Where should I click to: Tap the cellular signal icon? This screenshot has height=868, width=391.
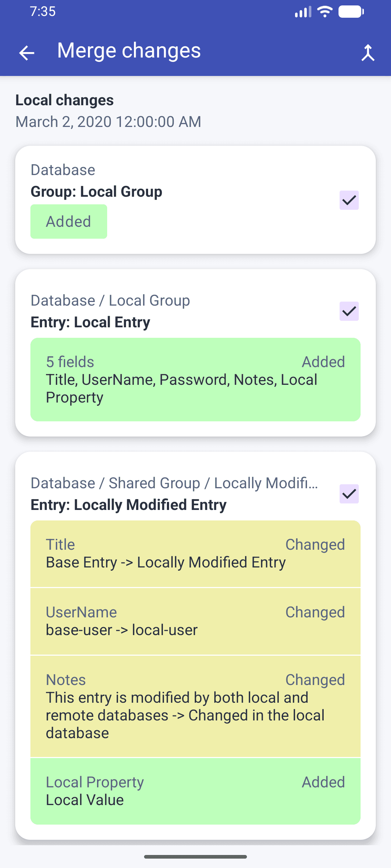click(303, 12)
